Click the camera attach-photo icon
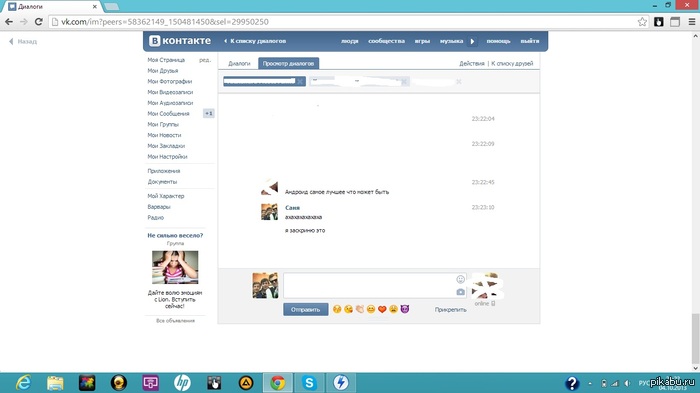Screen dimensions: 700x393 click(x=460, y=292)
